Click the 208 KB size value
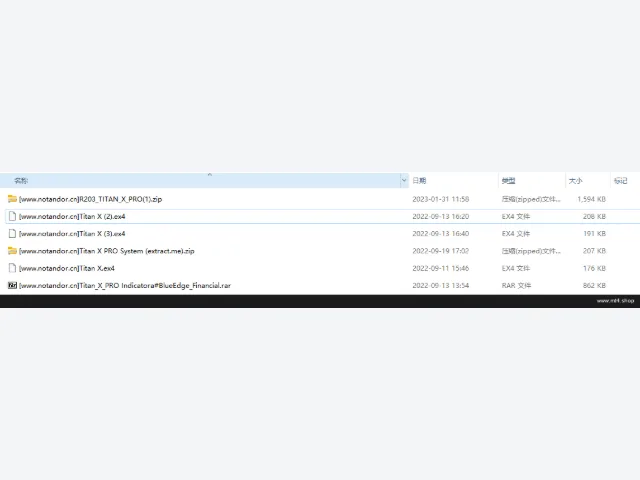The image size is (640, 480). (594, 216)
